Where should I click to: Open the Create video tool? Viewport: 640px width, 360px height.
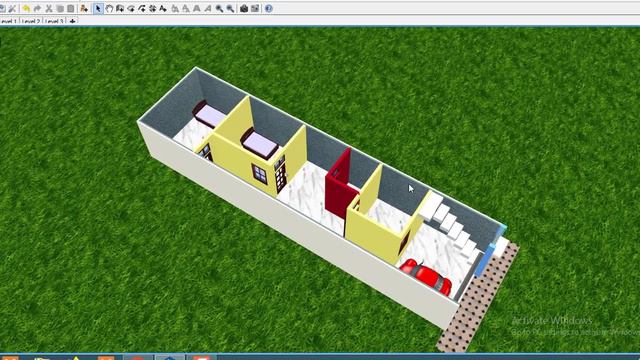pyautogui.click(x=255, y=8)
